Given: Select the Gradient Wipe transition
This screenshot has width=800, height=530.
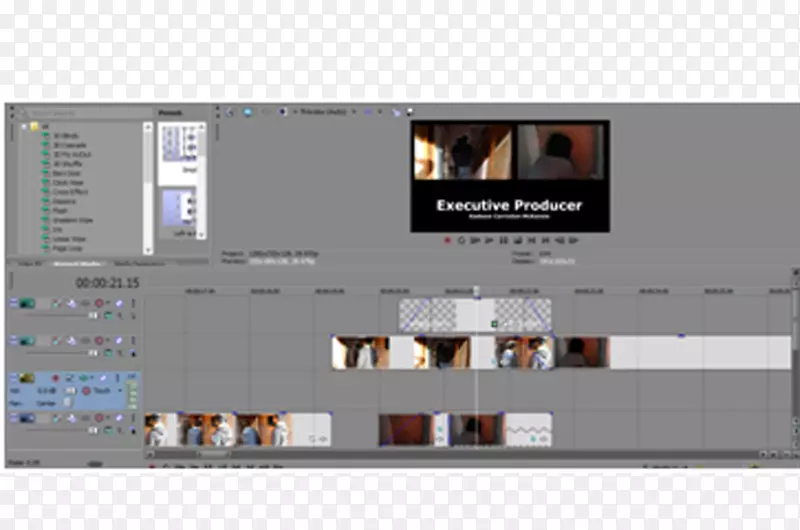Looking at the screenshot, I should pyautogui.click(x=73, y=220).
